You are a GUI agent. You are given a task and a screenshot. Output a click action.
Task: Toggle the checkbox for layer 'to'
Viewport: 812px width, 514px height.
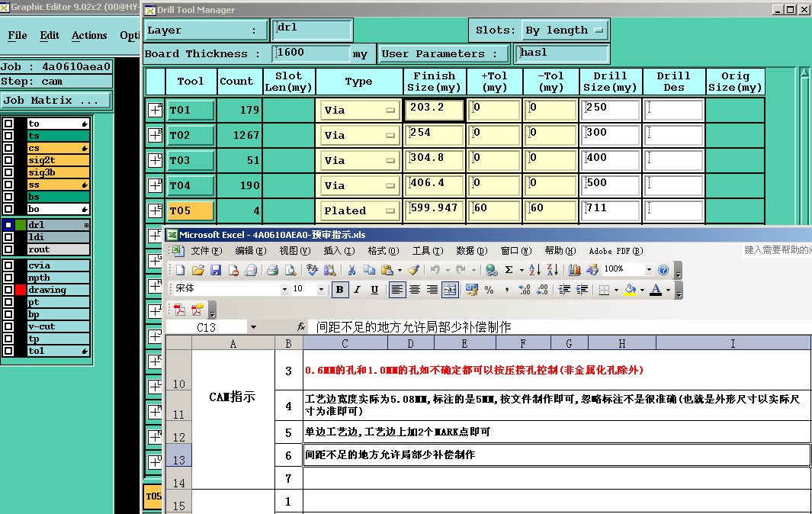click(x=8, y=124)
